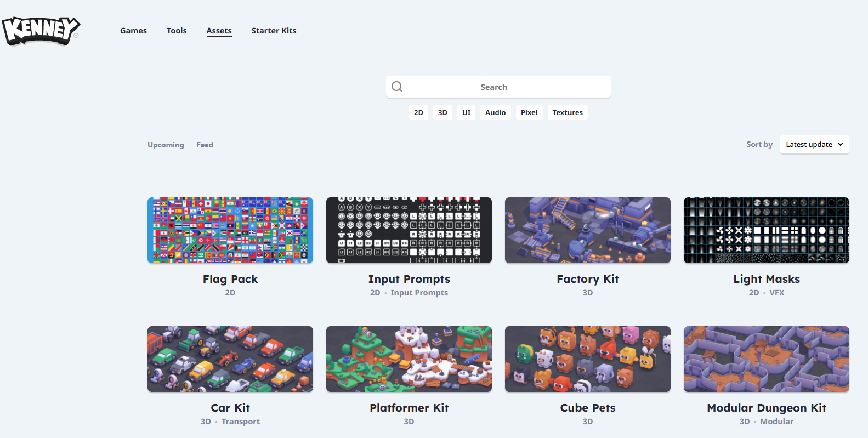
Task: Open the Car Kit thumbnail
Action: (x=230, y=359)
